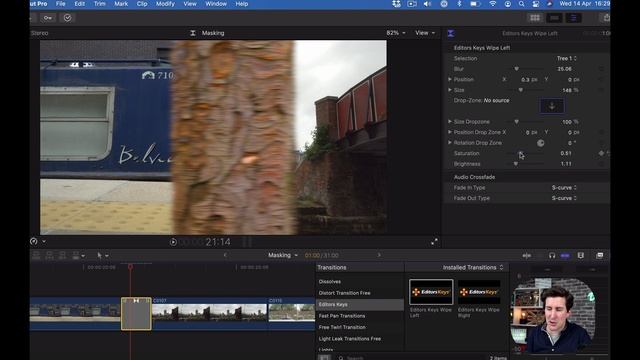The height and width of the screenshot is (360, 640).
Task: Enter full screen viewer mode
Action: click(434, 242)
